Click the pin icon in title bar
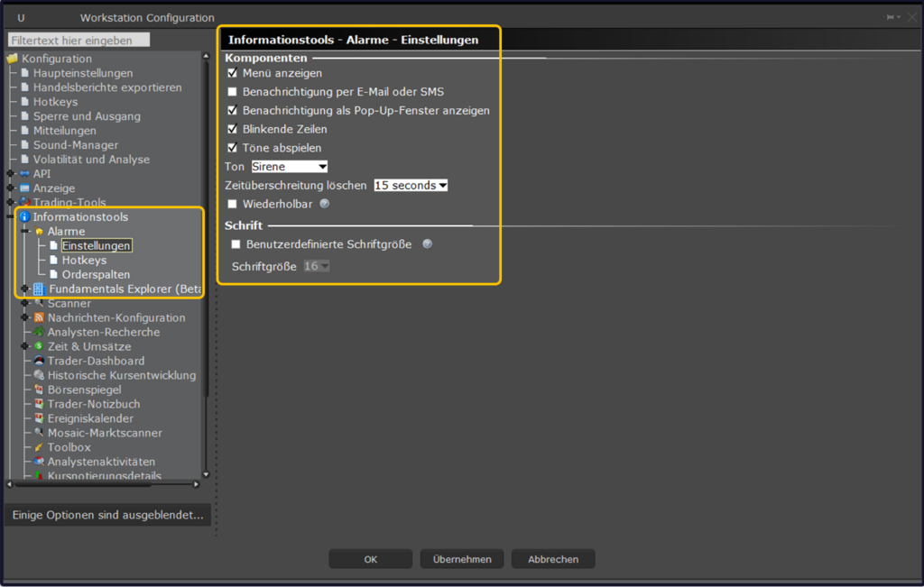 [890, 17]
